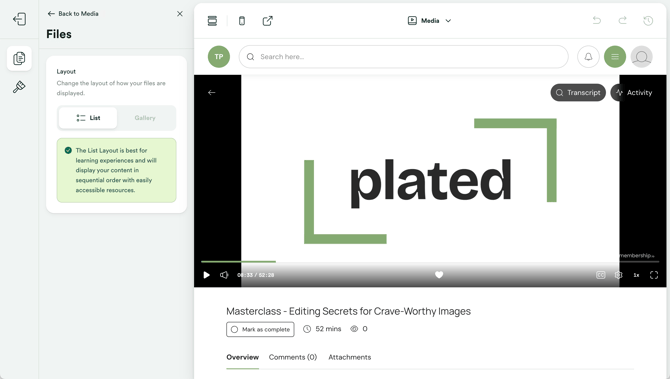
Task: Click the Masterclass Editing Secrets title
Action: (x=348, y=311)
